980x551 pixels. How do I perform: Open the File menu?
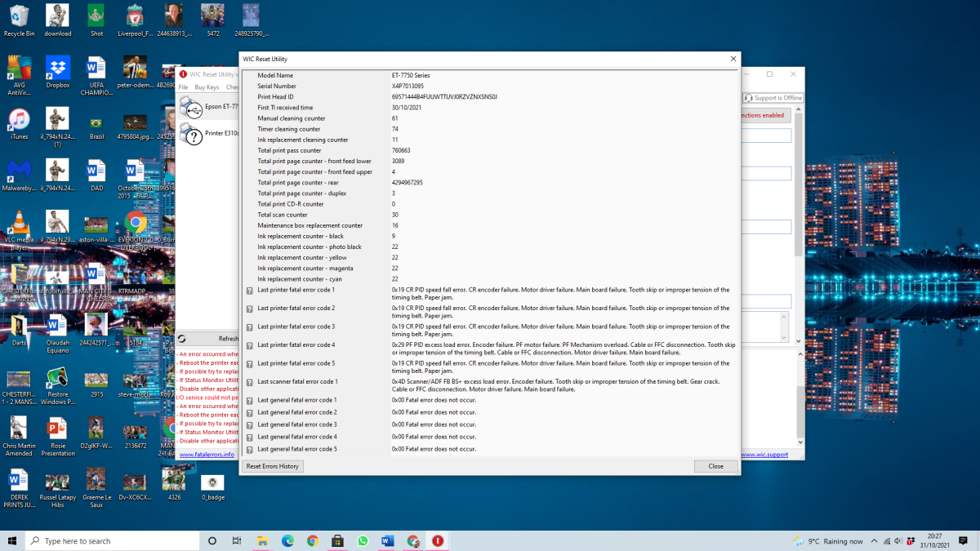[183, 87]
